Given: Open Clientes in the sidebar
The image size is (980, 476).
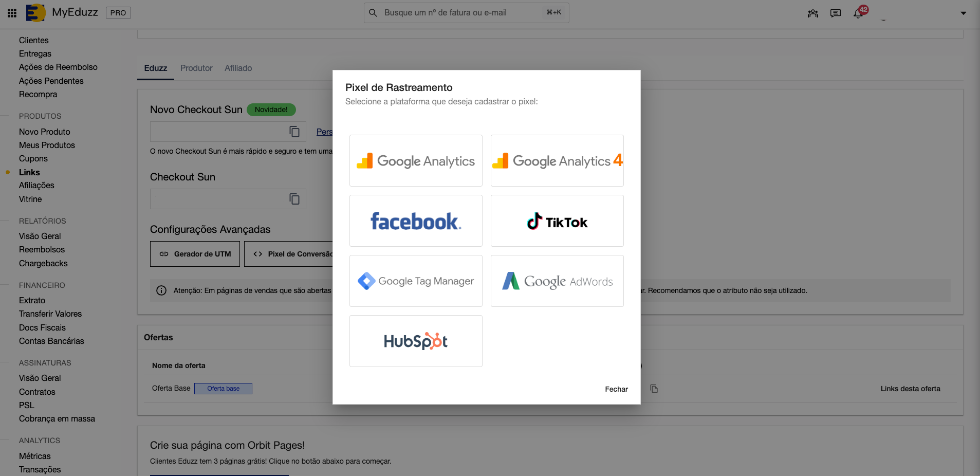Looking at the screenshot, I should tap(34, 40).
